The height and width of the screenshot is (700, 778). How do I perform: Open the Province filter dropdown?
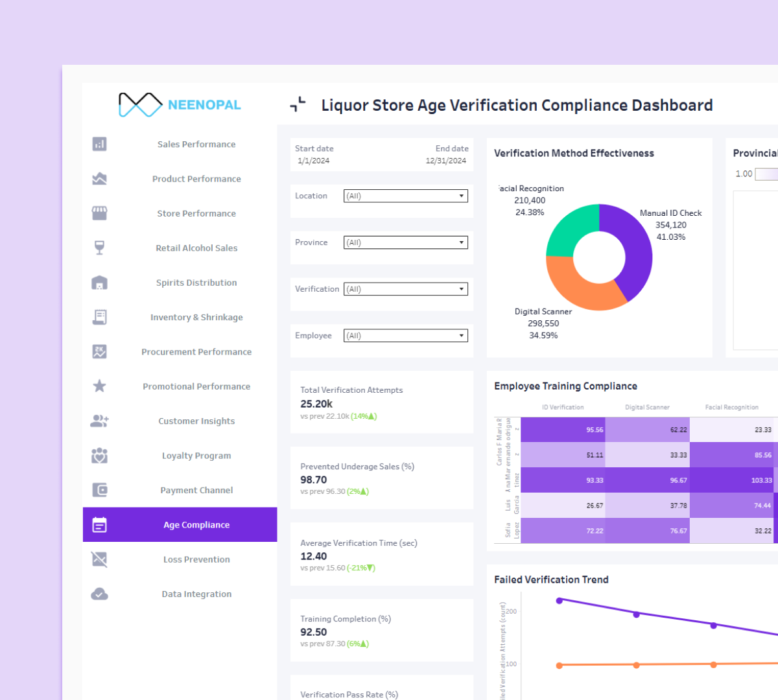pyautogui.click(x=406, y=242)
